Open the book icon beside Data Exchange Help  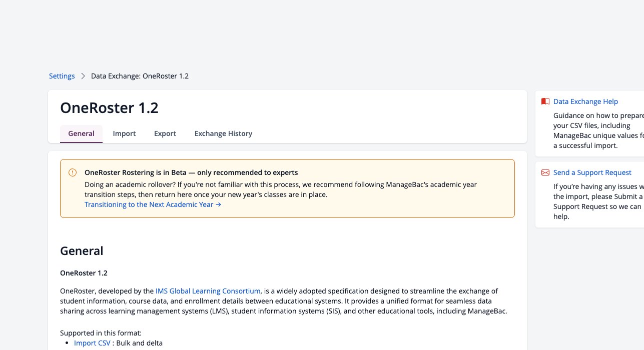coord(545,101)
